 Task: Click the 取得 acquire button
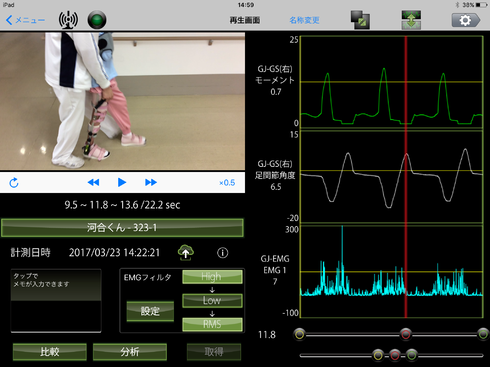click(x=214, y=352)
